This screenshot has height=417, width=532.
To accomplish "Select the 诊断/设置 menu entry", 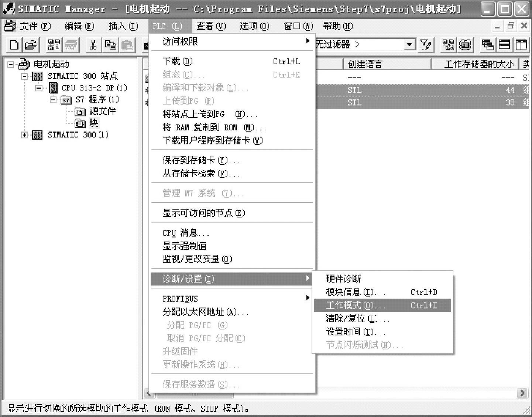I will 232,279.
